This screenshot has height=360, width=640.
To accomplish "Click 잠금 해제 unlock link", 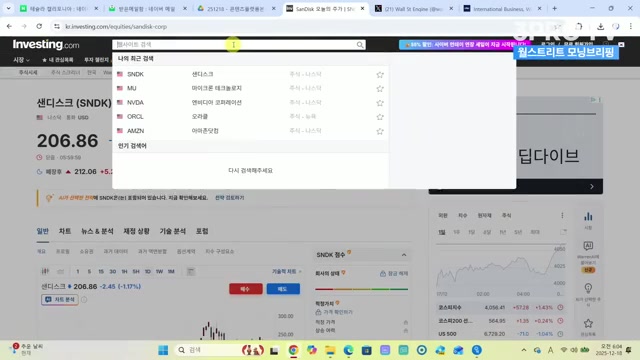I will click(394, 273).
